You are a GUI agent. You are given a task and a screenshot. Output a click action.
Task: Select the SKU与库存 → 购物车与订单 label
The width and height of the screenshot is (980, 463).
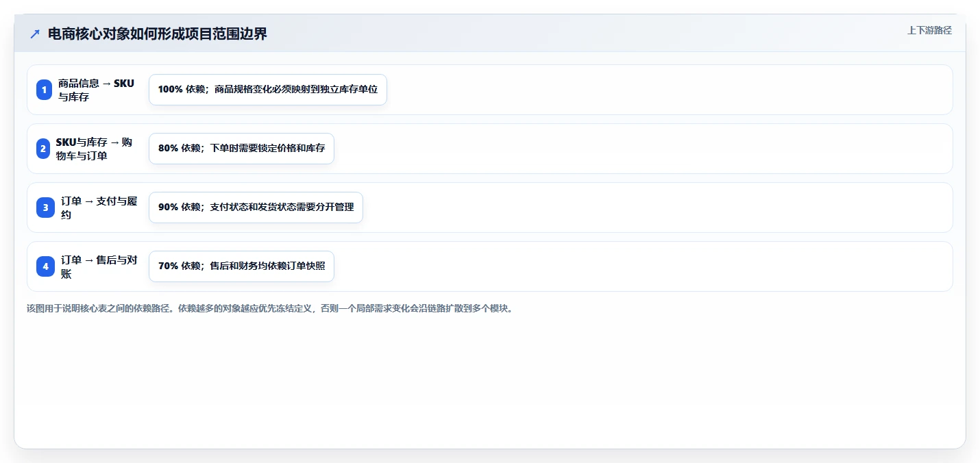95,149
